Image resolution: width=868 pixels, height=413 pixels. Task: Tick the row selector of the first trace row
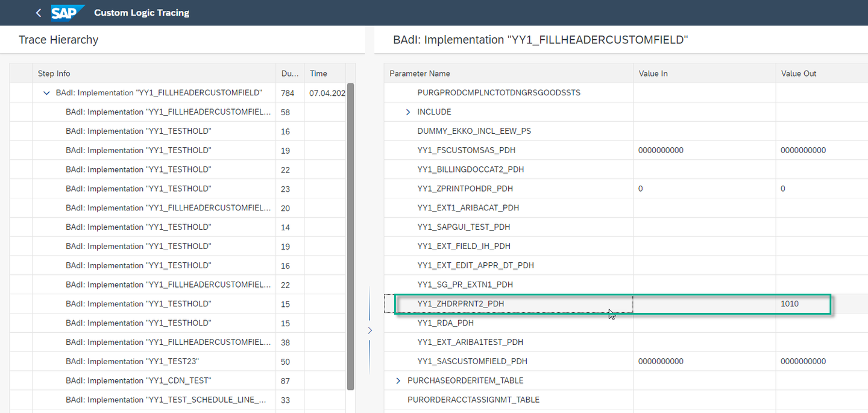tap(21, 93)
